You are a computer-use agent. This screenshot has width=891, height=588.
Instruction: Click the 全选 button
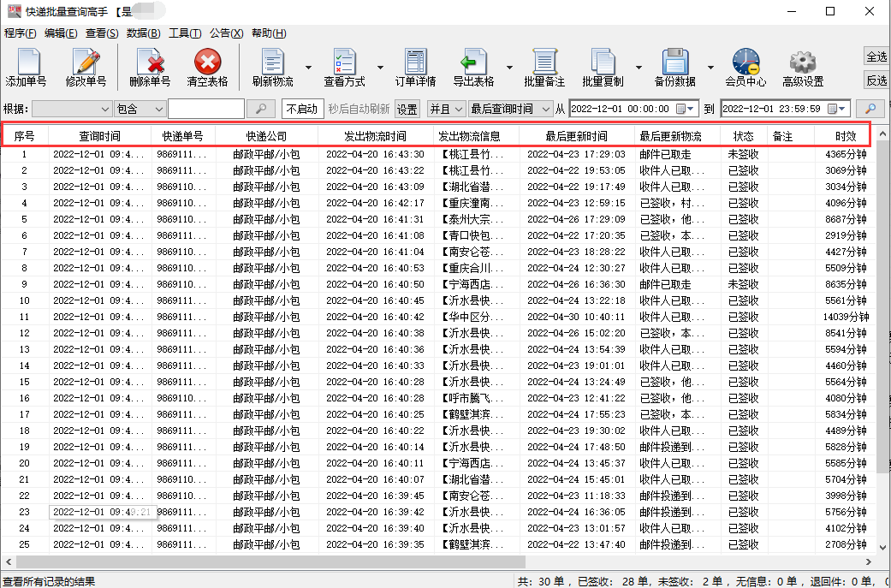coord(876,56)
